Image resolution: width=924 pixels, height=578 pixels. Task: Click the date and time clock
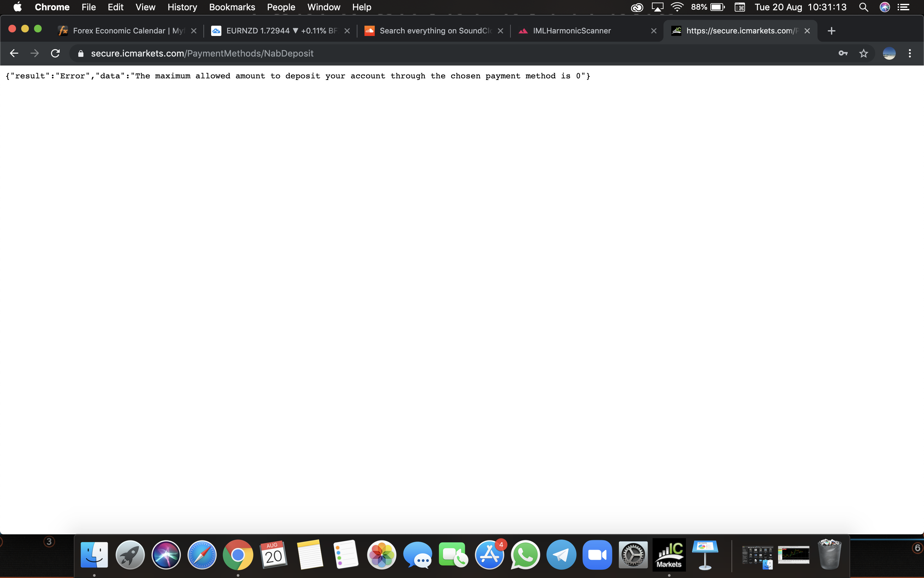pyautogui.click(x=801, y=7)
